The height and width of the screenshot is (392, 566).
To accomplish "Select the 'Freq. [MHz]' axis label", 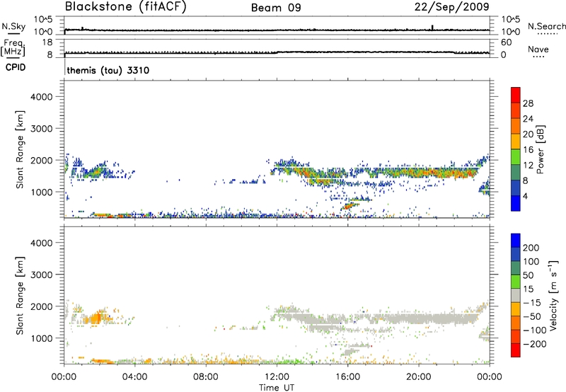I will pyautogui.click(x=13, y=47).
